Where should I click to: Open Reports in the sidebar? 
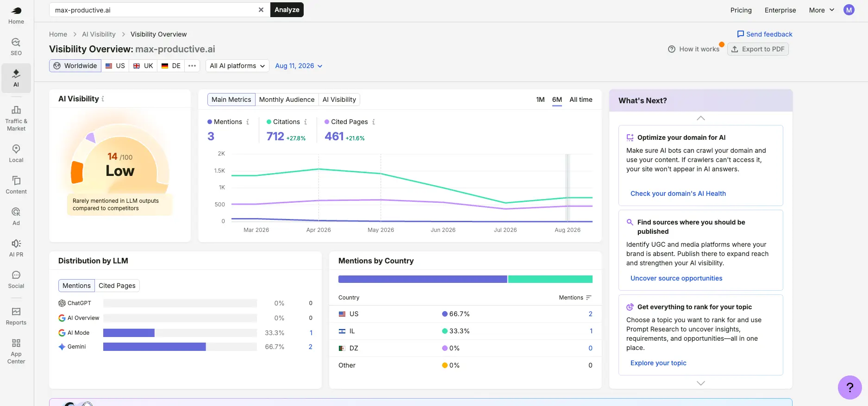(x=16, y=316)
